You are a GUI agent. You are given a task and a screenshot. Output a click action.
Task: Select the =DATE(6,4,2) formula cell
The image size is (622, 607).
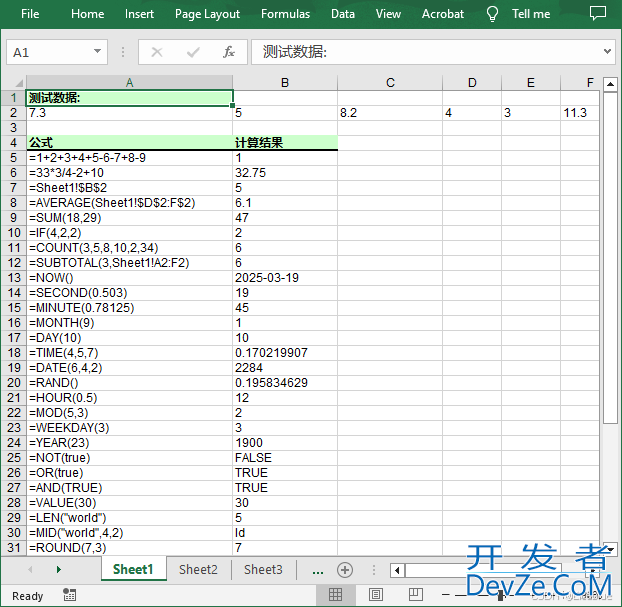pyautogui.click(x=129, y=368)
